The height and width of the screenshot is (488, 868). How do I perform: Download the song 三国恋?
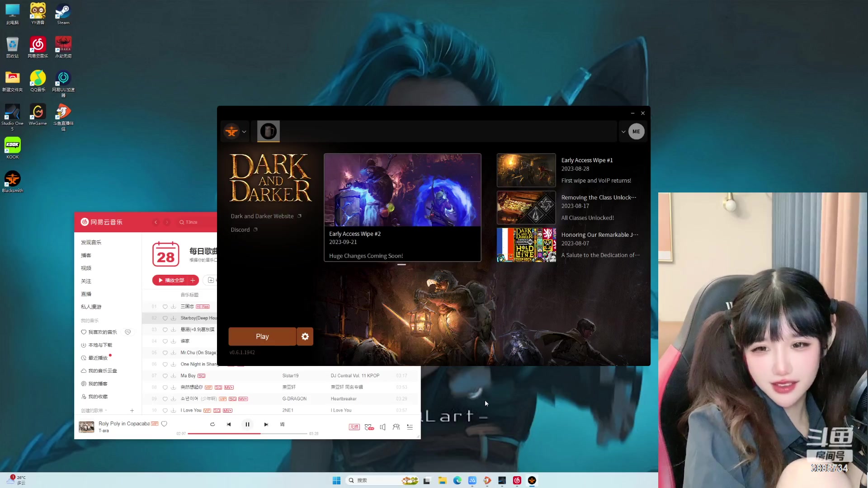click(x=173, y=306)
